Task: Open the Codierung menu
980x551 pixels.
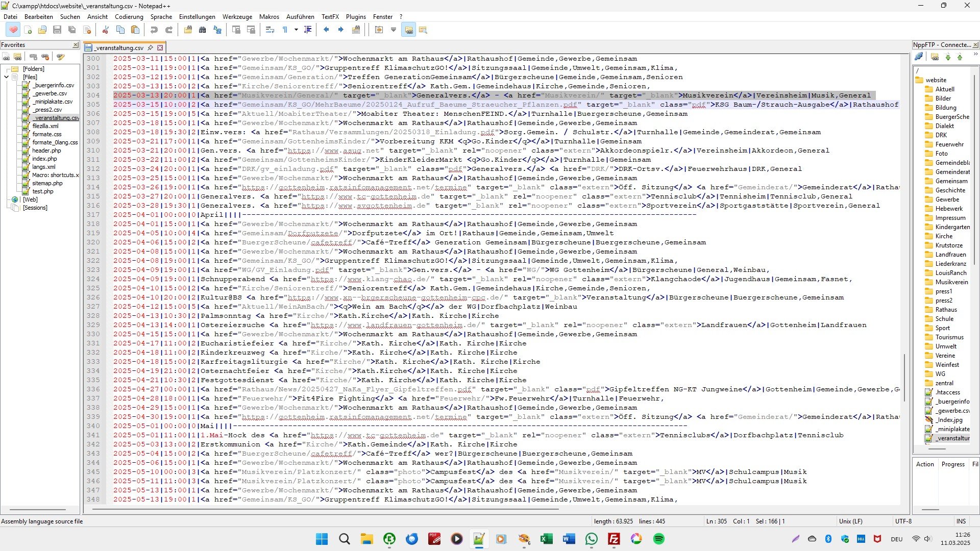Action: pyautogui.click(x=129, y=17)
